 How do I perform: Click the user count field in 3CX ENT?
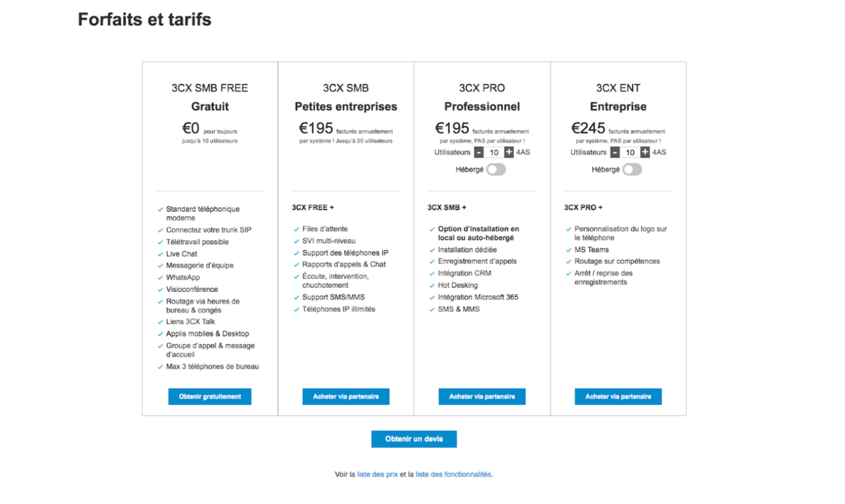630,153
